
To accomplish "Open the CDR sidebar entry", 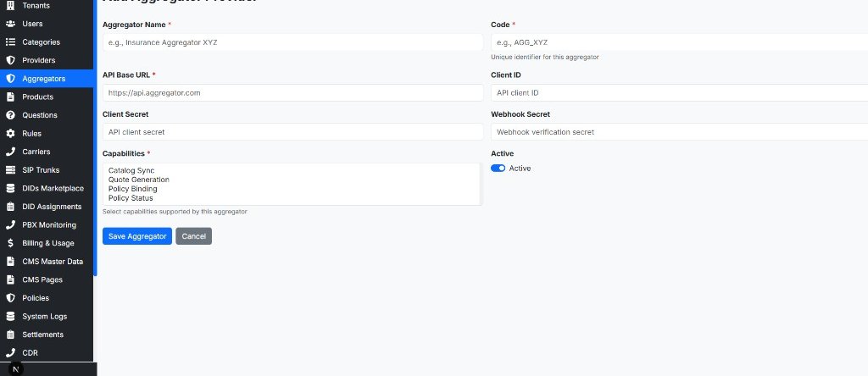I will click(47, 353).
